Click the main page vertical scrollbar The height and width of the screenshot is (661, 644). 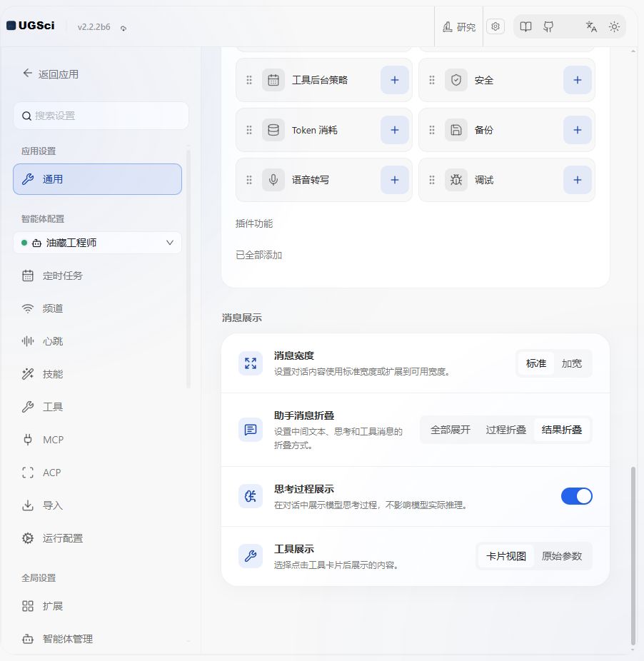[x=633, y=555]
